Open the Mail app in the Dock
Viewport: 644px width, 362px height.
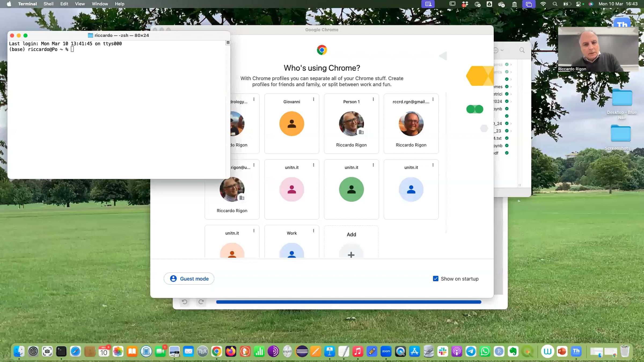pyautogui.click(x=188, y=351)
